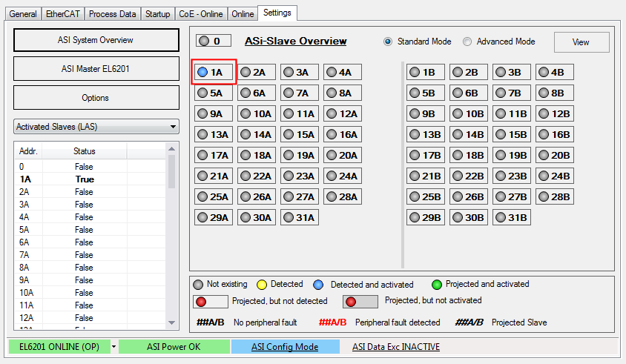Screen dimensions: 626x364
Task: Select slave 8B indicator
Action: [x=555, y=93]
